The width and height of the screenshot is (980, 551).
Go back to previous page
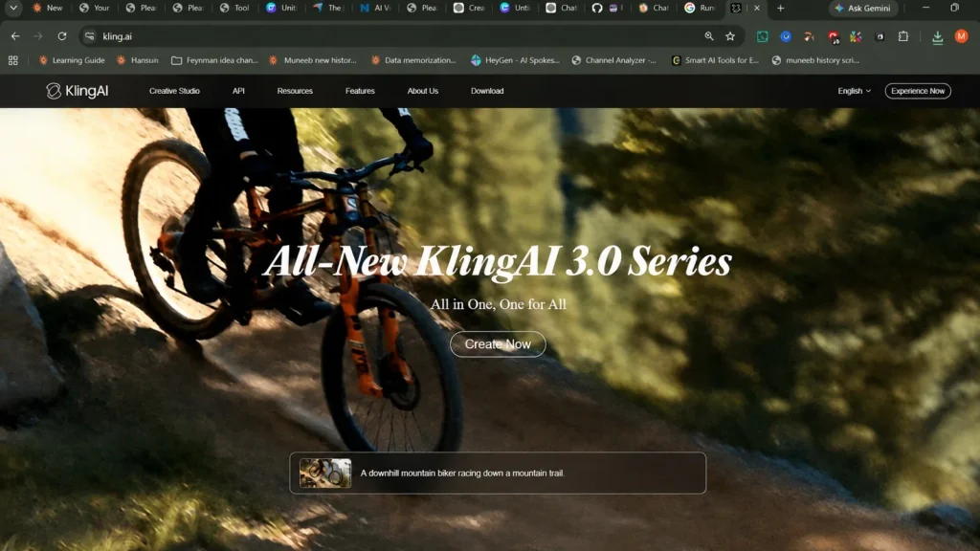click(x=15, y=36)
